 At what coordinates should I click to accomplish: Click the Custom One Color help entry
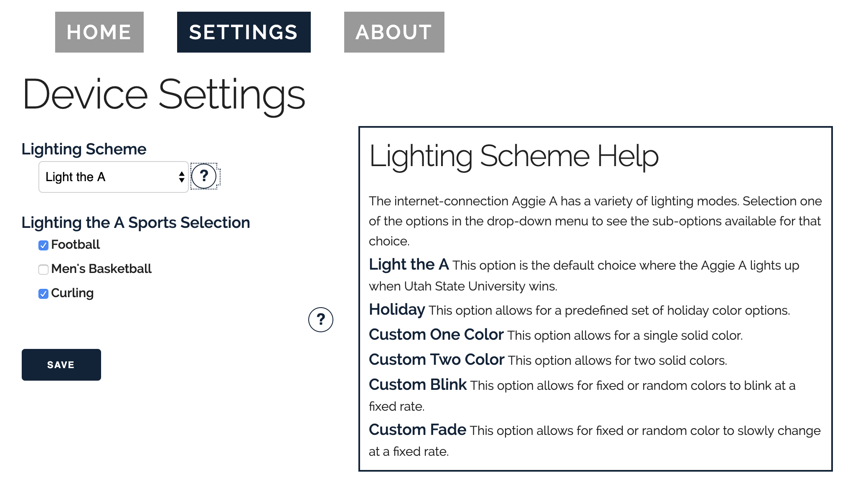pyautogui.click(x=437, y=335)
